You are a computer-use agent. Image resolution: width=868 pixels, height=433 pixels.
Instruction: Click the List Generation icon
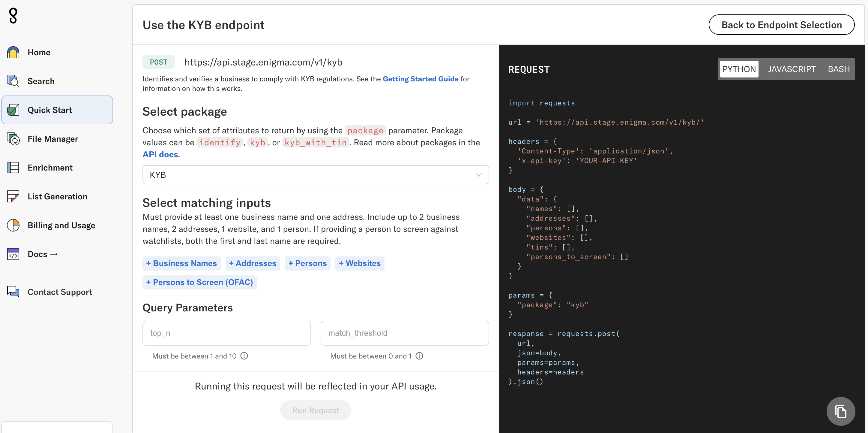(x=13, y=196)
